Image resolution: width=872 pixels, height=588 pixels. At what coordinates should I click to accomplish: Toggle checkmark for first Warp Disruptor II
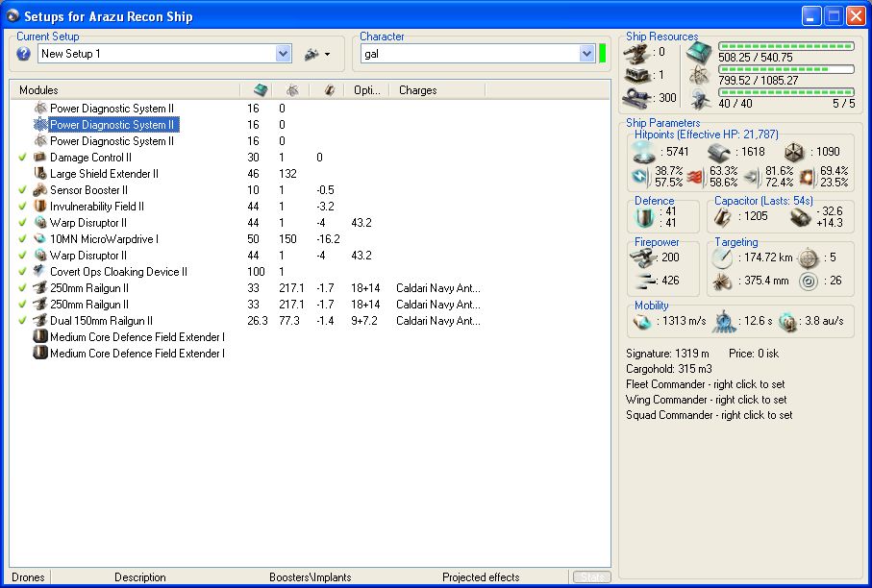click(23, 222)
